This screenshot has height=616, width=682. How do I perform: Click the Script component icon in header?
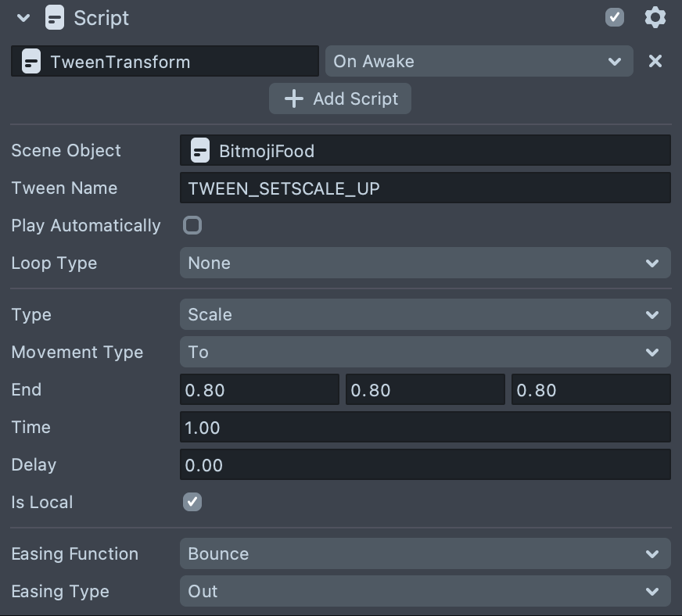tap(54, 17)
